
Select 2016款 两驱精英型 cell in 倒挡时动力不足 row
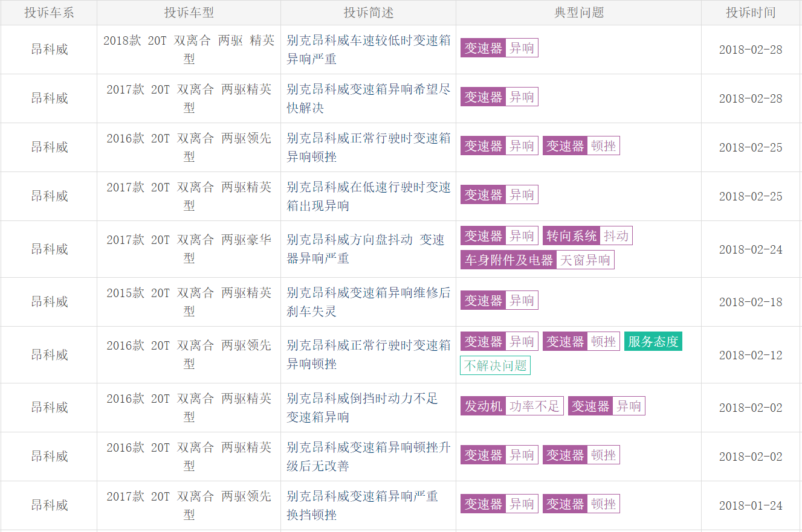click(x=189, y=408)
